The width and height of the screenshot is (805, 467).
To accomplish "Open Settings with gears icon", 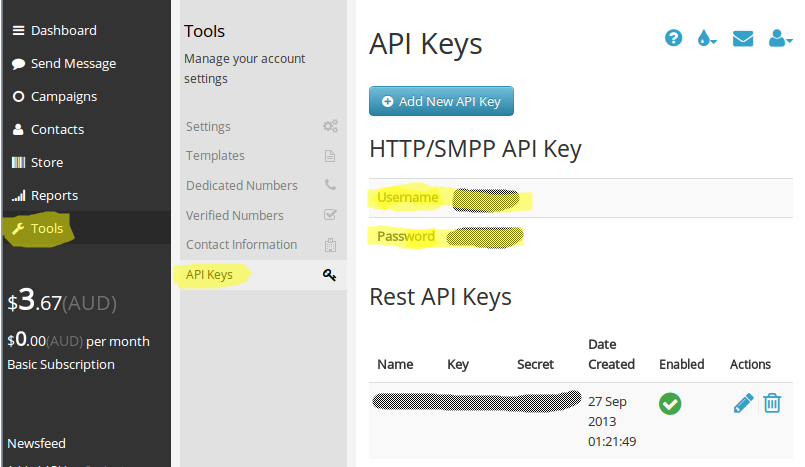I will [x=329, y=127].
